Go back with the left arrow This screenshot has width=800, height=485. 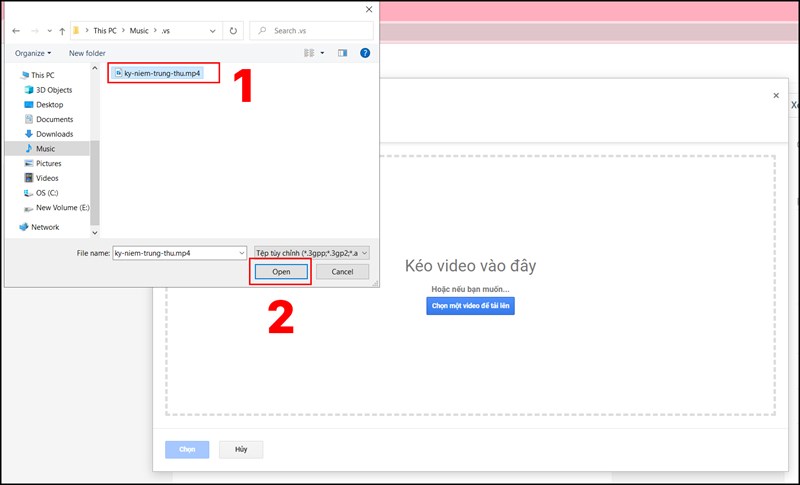click(16, 31)
